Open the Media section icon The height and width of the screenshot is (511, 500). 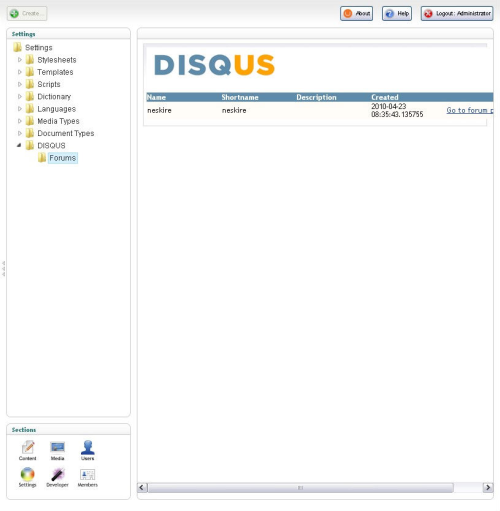[x=57, y=447]
